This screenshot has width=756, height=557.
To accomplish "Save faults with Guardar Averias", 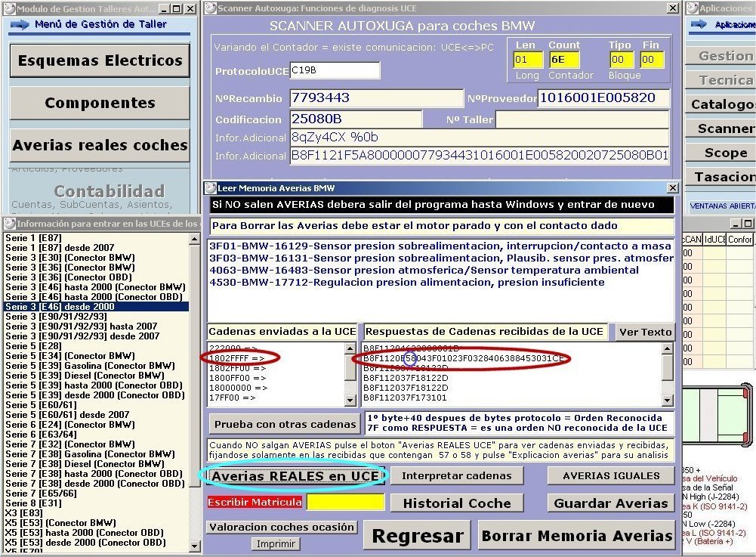I will (x=611, y=503).
